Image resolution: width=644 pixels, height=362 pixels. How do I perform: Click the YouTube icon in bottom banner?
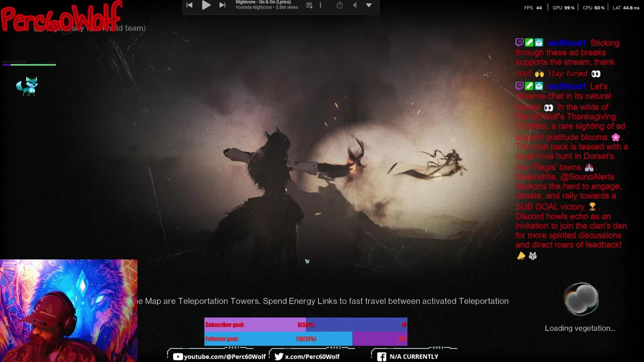tap(178, 356)
